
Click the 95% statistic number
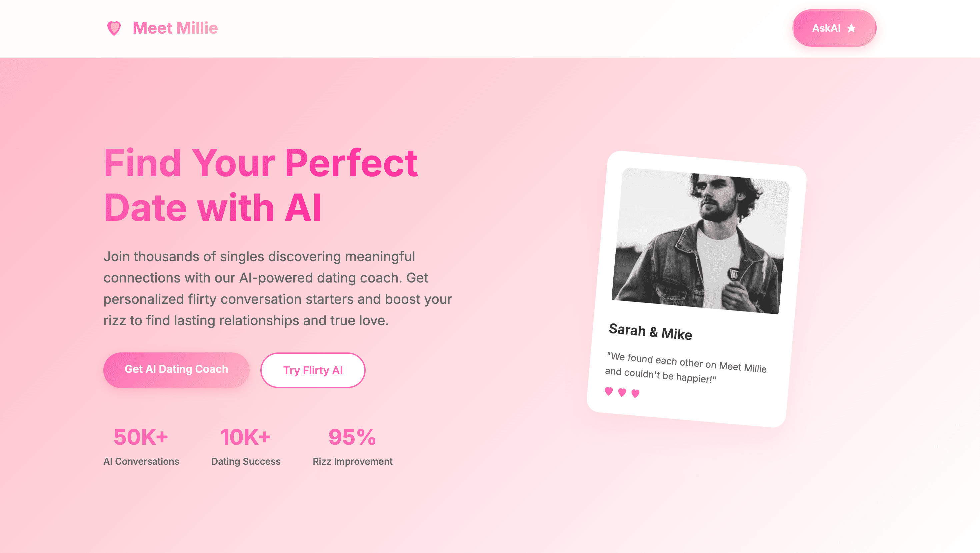[352, 437]
